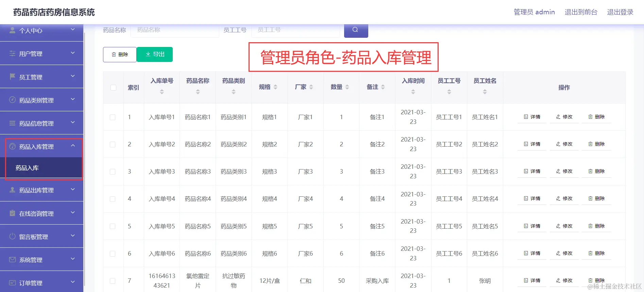Click the 系统管理 envelope icon
The width and height of the screenshot is (644, 292).
pyautogui.click(x=13, y=260)
